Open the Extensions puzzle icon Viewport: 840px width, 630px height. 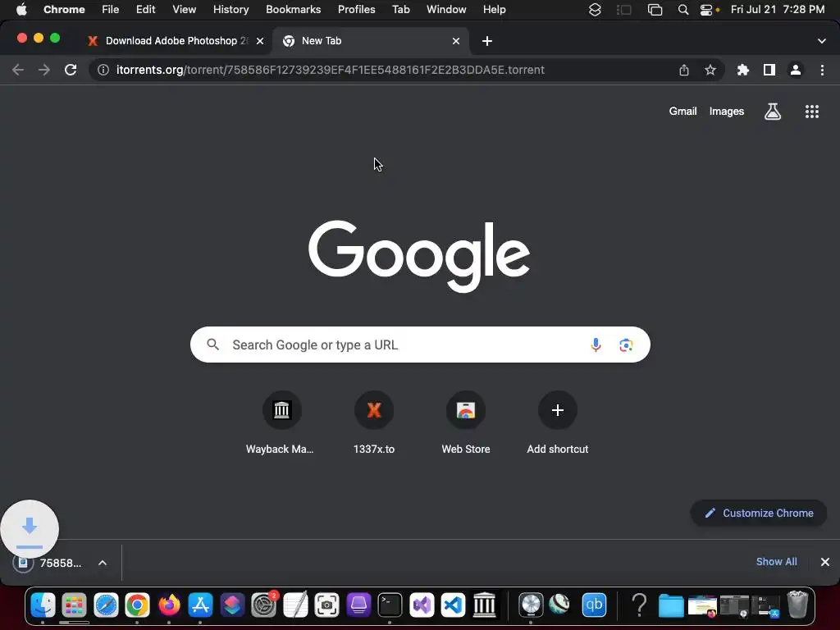click(x=743, y=70)
